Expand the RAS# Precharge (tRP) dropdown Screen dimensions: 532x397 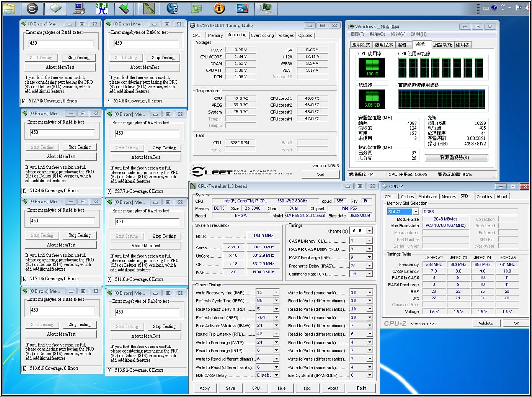[370, 257]
